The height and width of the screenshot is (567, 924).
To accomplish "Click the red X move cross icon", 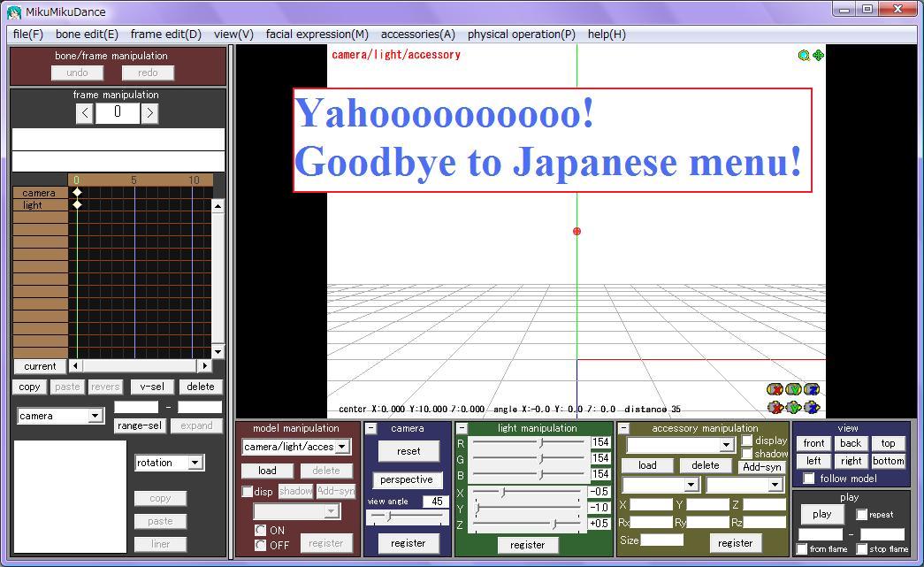I will coord(775,407).
